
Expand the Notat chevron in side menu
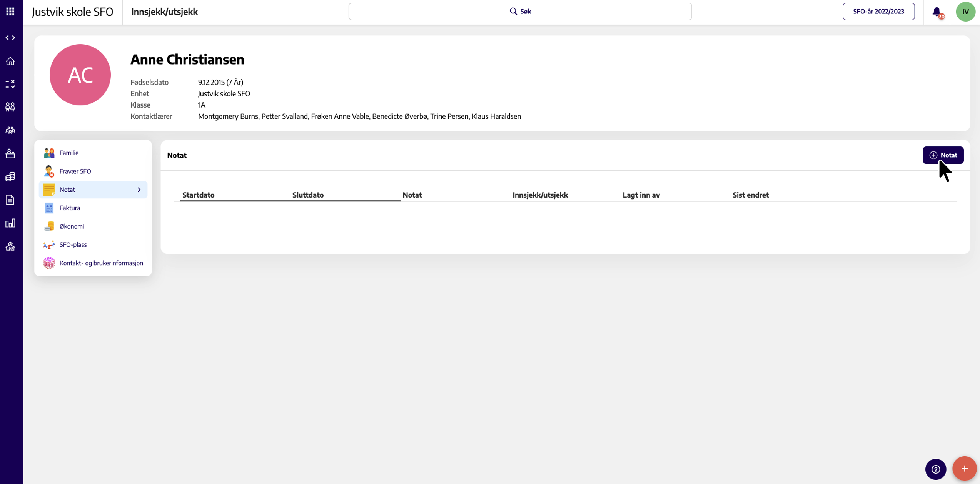(139, 190)
